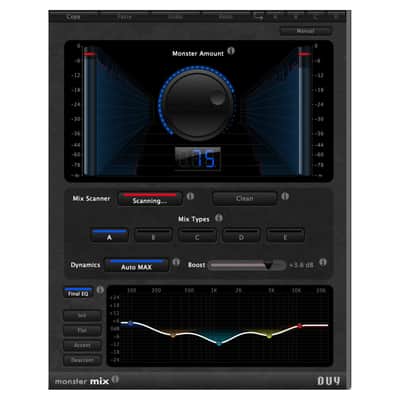
Task: Click the red high-shelf EQ node
Action: pos(299,326)
